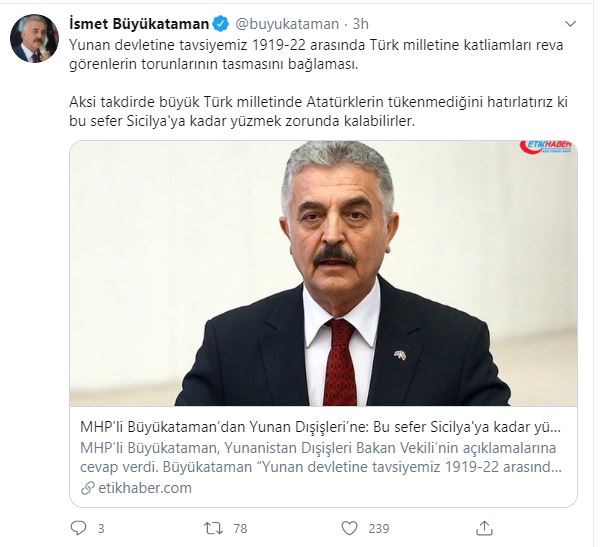Click the chain link icon beside etikhaber.com
Viewport: 602px width, 547px height.
click(88, 488)
